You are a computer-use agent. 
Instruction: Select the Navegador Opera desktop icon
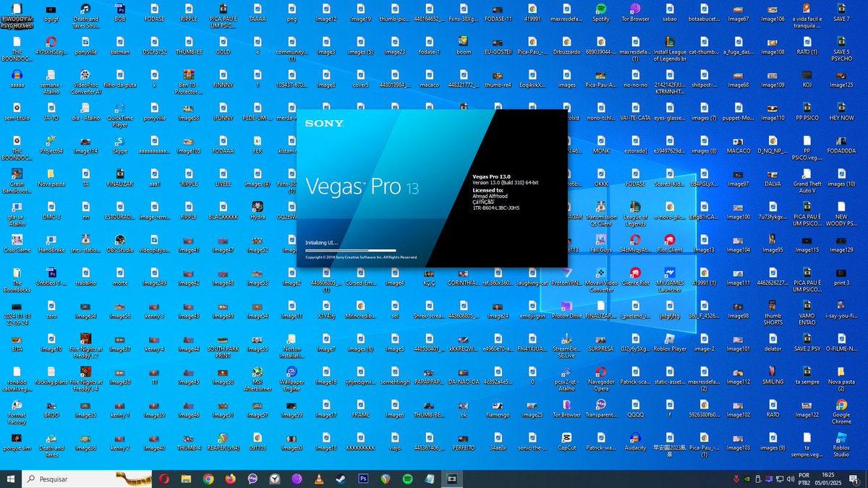click(600, 379)
